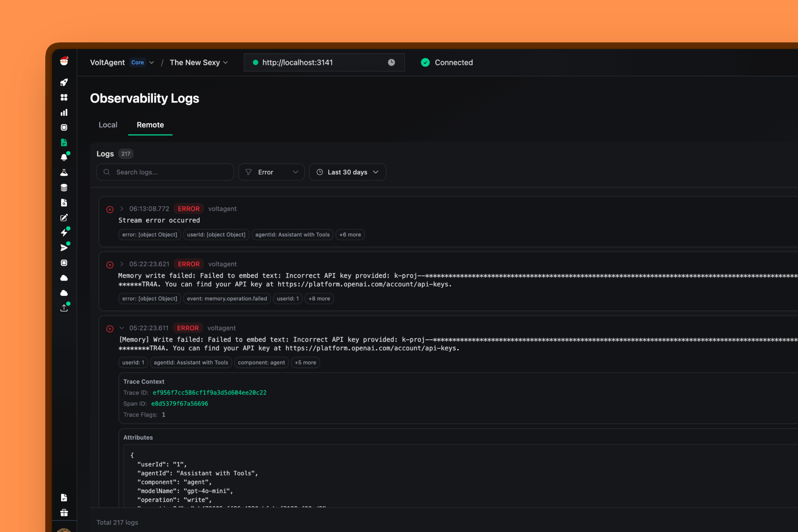Focus the Search logs input field
Screen dimensions: 798x532
coord(165,172)
